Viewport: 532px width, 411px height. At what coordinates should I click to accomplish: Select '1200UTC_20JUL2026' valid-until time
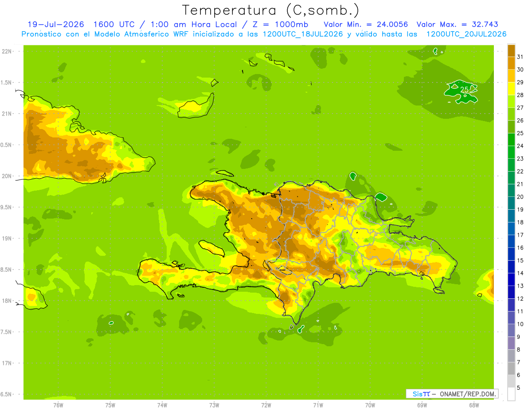pos(466,34)
